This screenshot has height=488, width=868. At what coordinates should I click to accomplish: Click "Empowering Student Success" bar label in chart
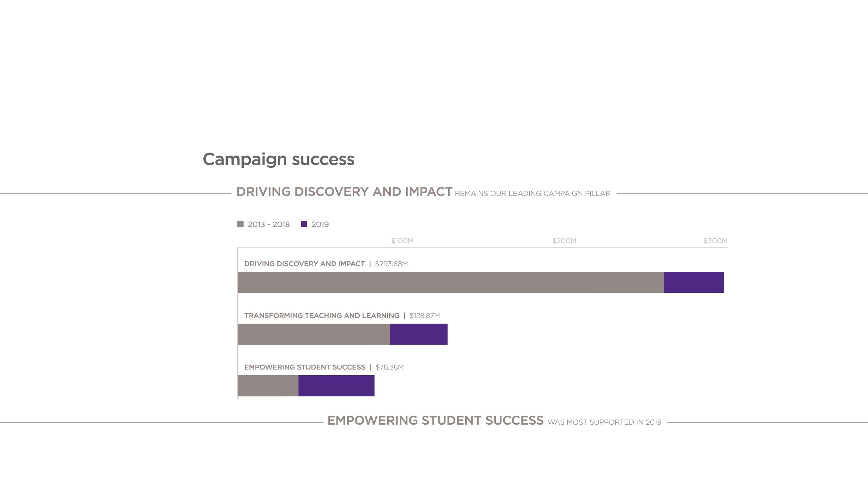[304, 367]
